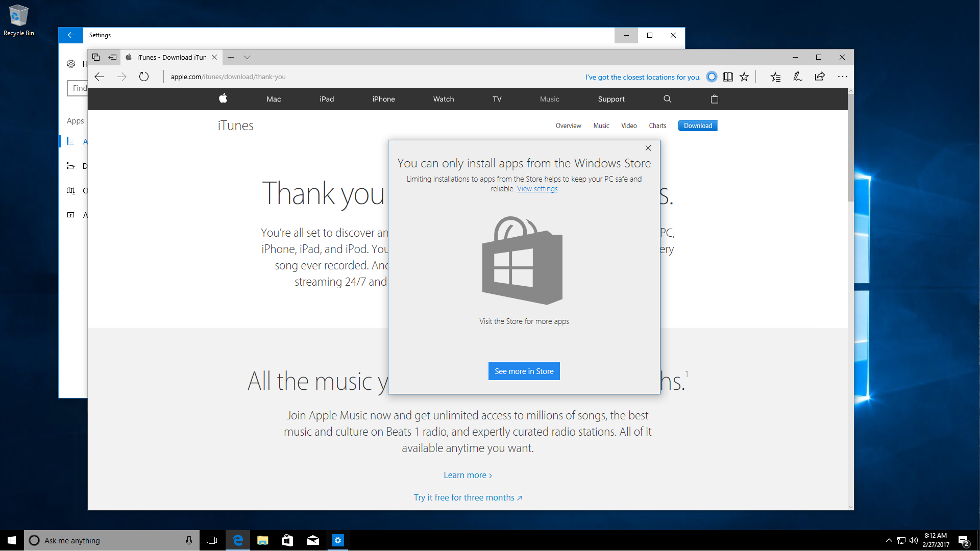Open Action Center notifications
The height and width of the screenshot is (551, 980).
(964, 540)
